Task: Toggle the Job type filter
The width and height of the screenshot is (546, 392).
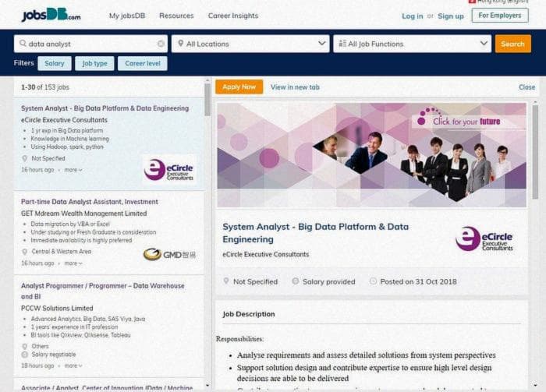Action: click(94, 64)
